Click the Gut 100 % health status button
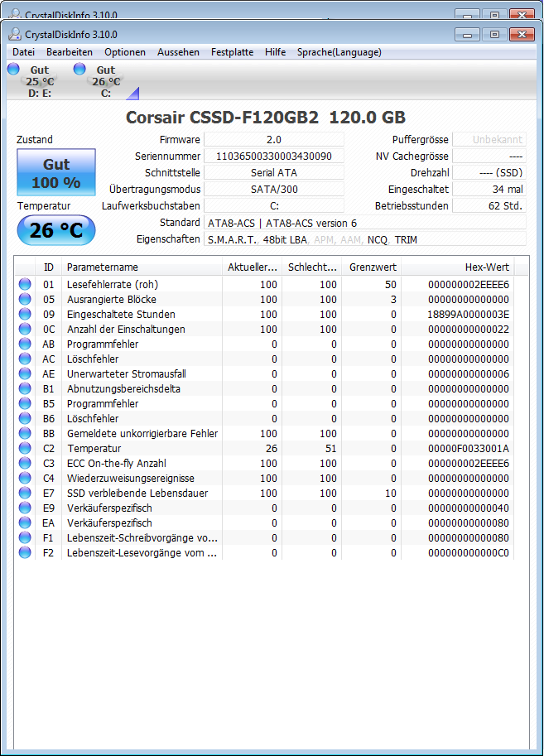 pyautogui.click(x=56, y=172)
